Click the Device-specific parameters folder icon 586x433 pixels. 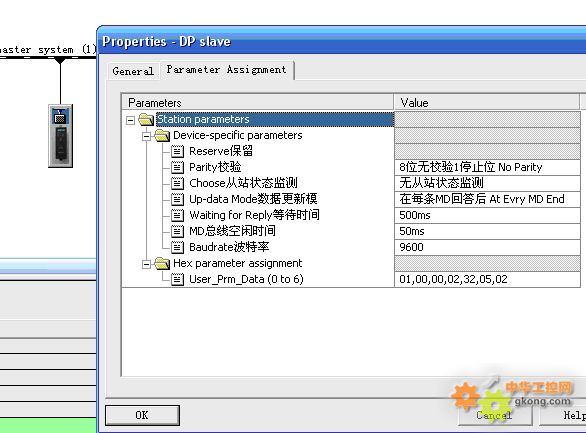162,135
